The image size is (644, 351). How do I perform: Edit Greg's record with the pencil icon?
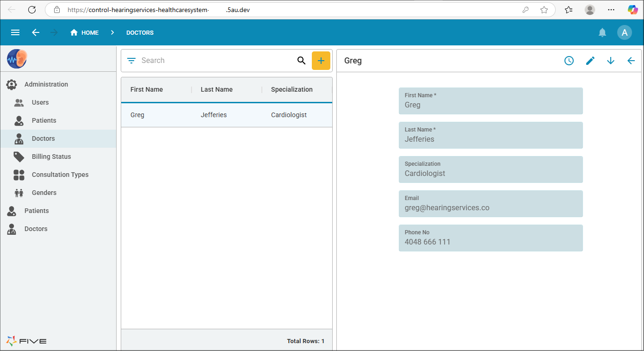click(590, 61)
